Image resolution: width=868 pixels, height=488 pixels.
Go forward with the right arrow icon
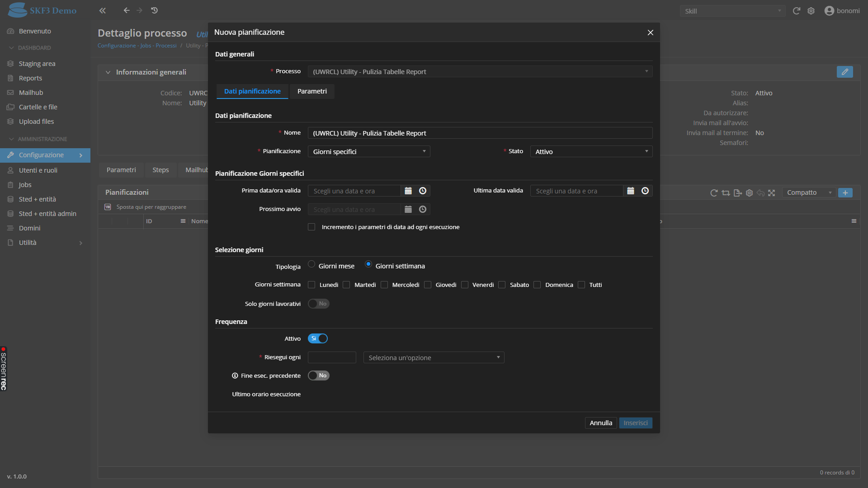(140, 10)
